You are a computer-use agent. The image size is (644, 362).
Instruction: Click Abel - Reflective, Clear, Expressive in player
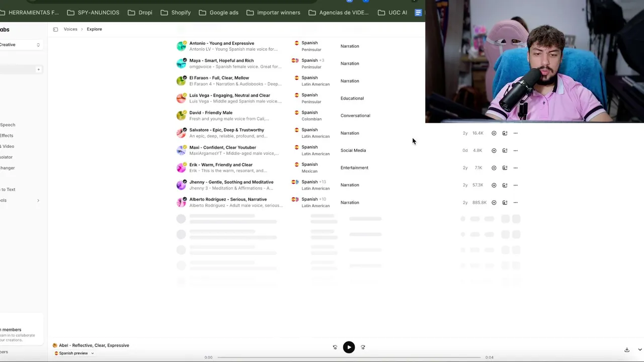click(x=94, y=345)
